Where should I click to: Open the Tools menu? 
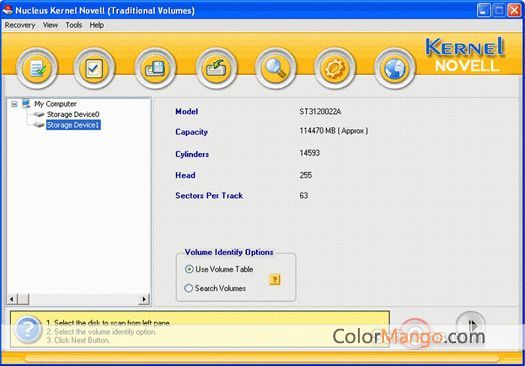click(x=74, y=25)
